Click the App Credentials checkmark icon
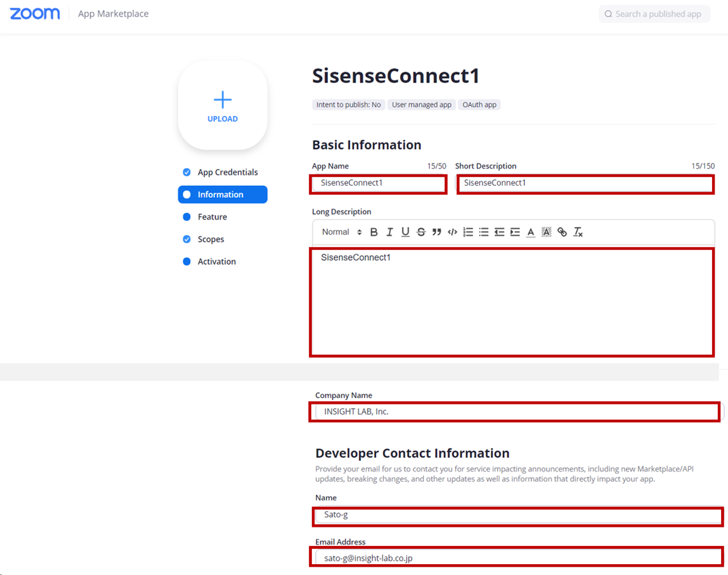Viewport: 728px width, 575px height. click(x=186, y=172)
